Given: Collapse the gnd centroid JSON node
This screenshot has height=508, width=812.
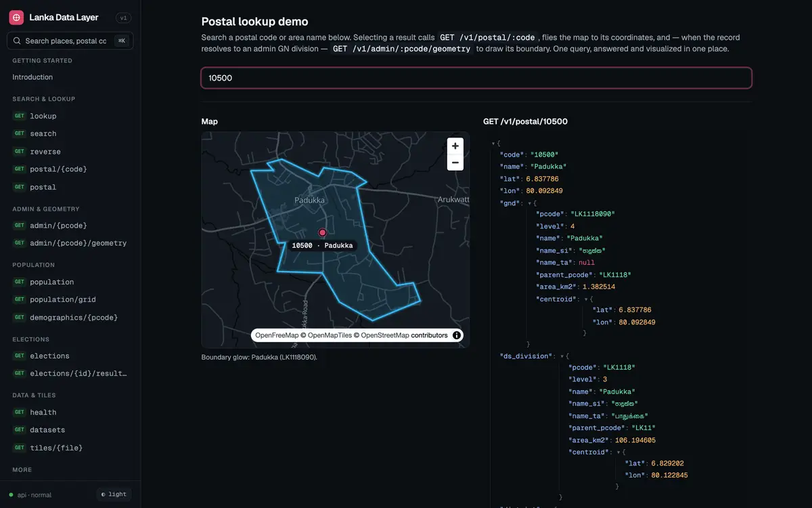Looking at the screenshot, I should pos(586,299).
